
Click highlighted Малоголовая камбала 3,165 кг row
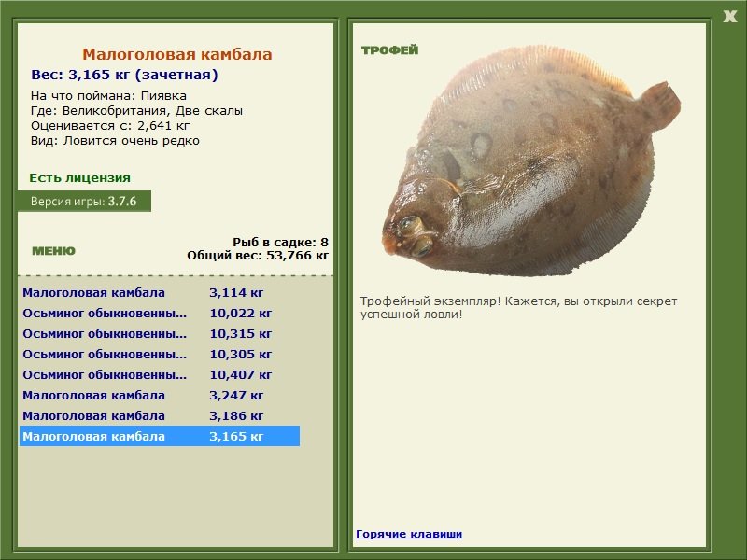pos(160,436)
